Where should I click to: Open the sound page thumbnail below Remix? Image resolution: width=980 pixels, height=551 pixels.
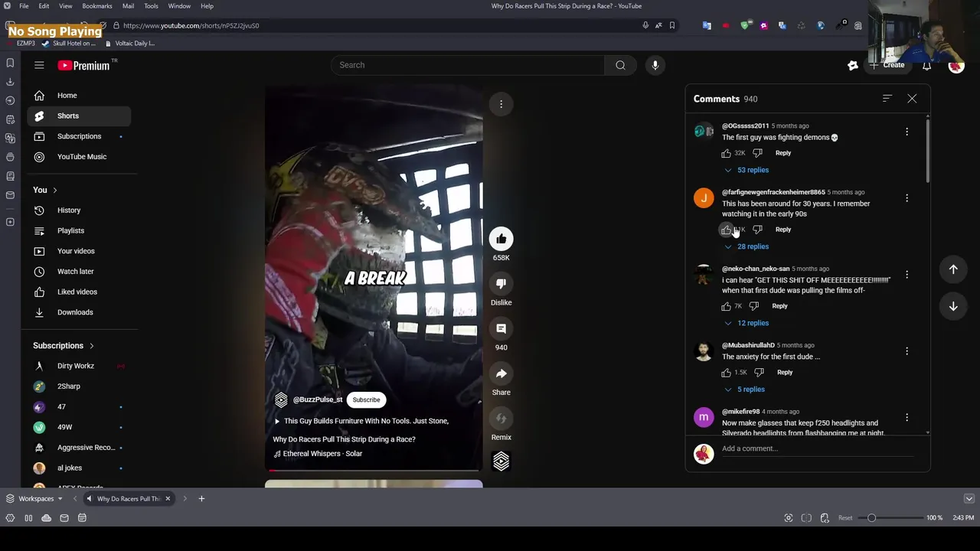501,461
